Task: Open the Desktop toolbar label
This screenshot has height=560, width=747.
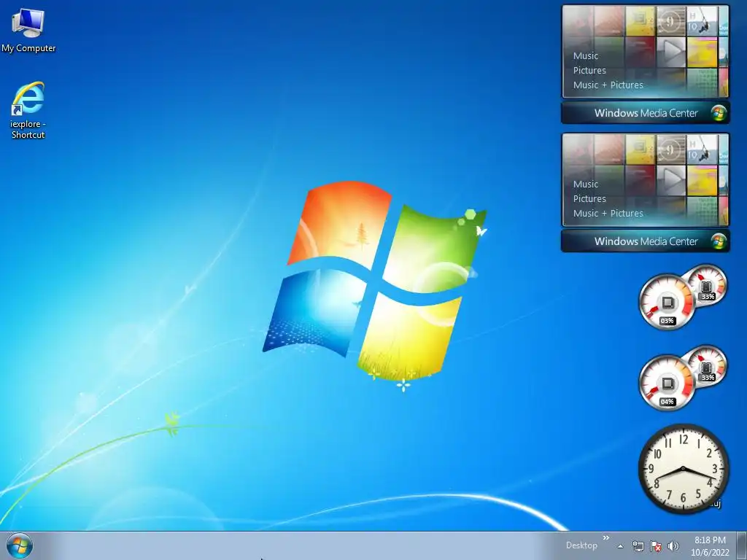Action: point(581,545)
